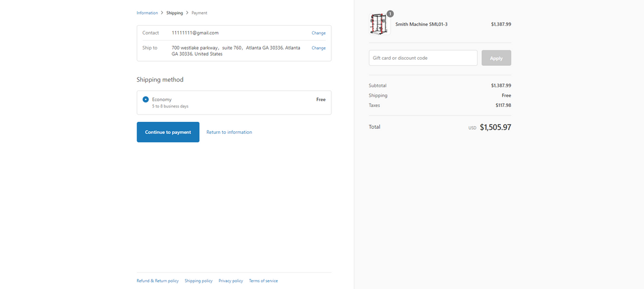Click the chevron before Payment breadcrumb
Image resolution: width=644 pixels, height=289 pixels.
187,13
